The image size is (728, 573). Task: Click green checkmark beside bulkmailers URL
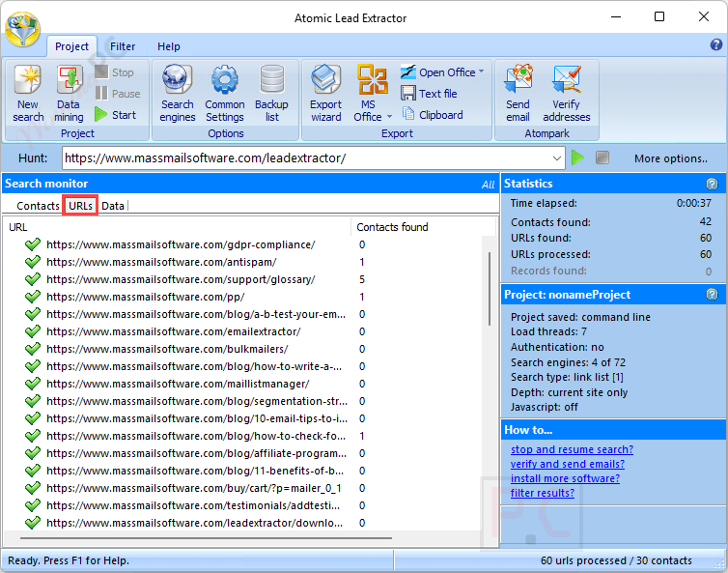pos(33,349)
